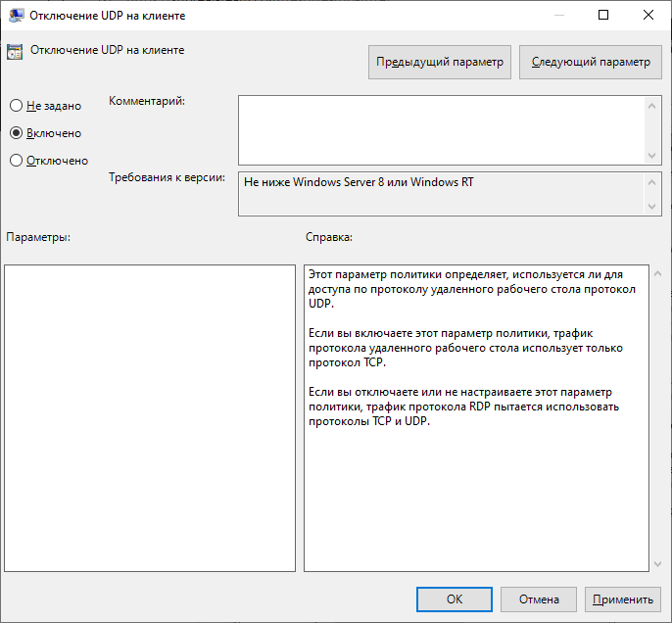Image resolution: width=672 pixels, height=623 pixels.
Task: Click the window icon in the title bar
Action: coord(18,16)
